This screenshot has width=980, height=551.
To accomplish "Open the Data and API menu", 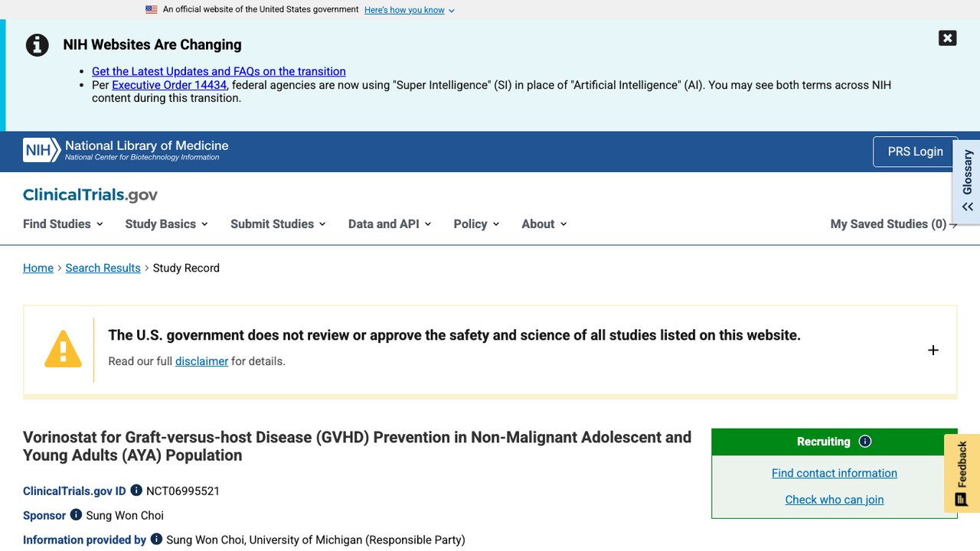I will coord(390,224).
